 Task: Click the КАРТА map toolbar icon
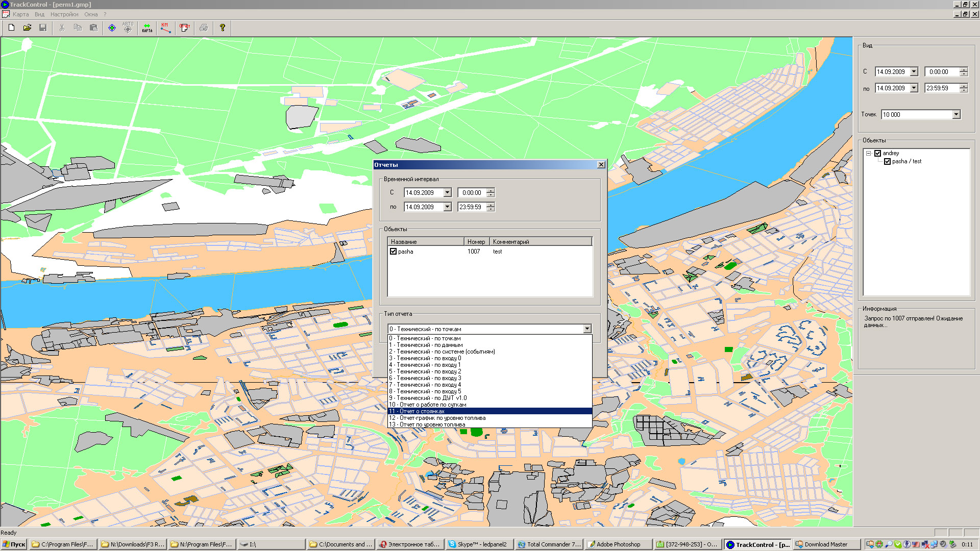point(147,28)
